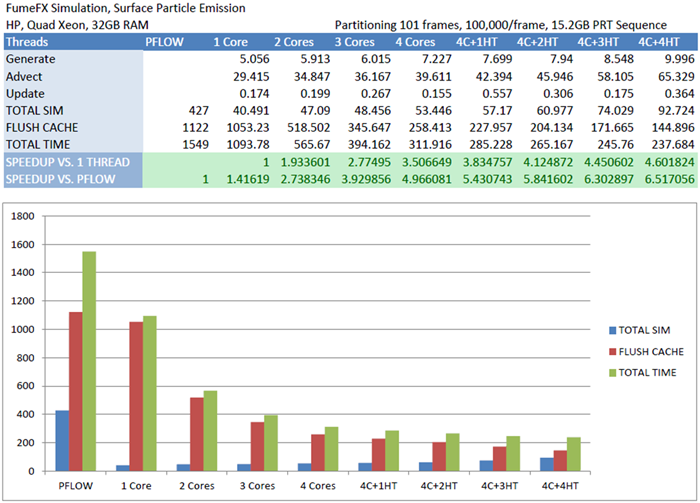Select the TOTAL SIM cell 92.724
Viewport: 700px width, 503px height.
pos(676,111)
